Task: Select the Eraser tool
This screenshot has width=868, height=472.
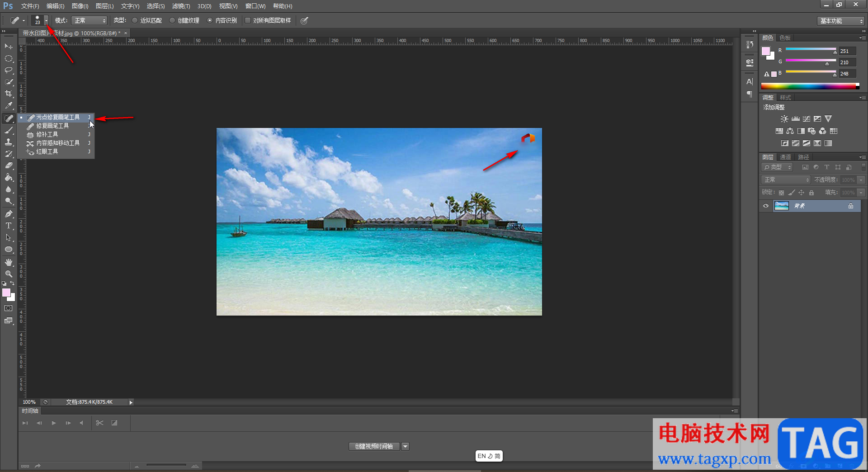Action: pyautogui.click(x=9, y=165)
